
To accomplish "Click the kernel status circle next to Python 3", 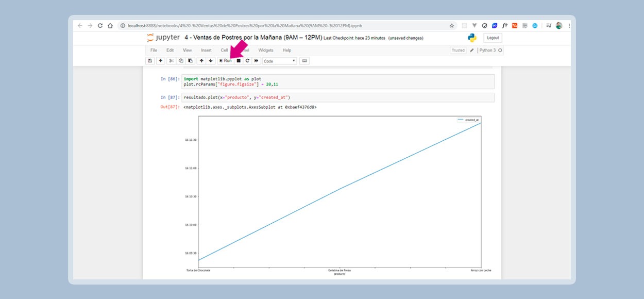I will click(x=500, y=51).
